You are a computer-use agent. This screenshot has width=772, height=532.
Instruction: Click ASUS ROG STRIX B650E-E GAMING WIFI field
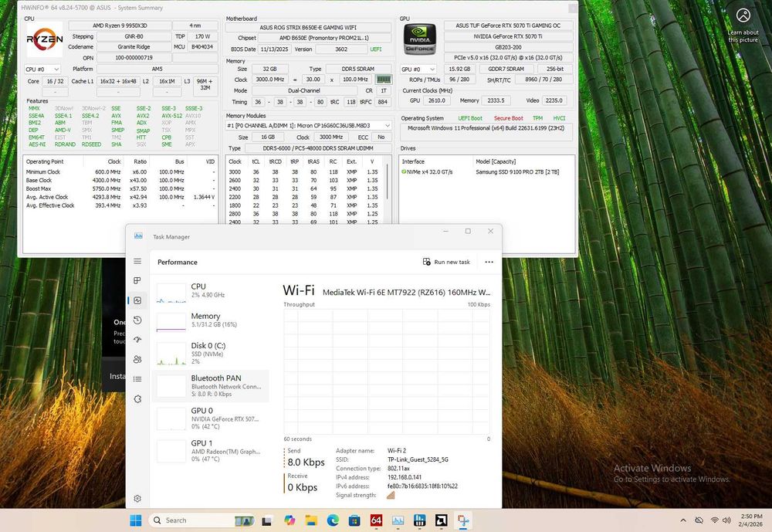tap(308, 28)
